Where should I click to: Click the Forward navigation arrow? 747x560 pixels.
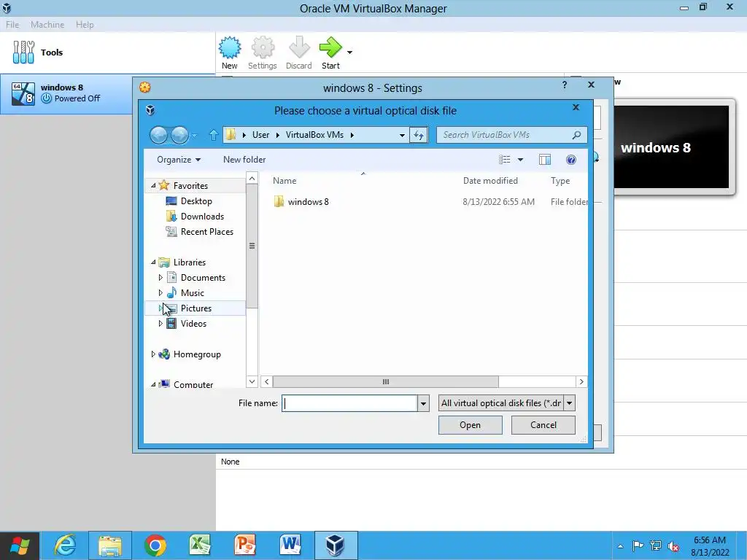[179, 135]
